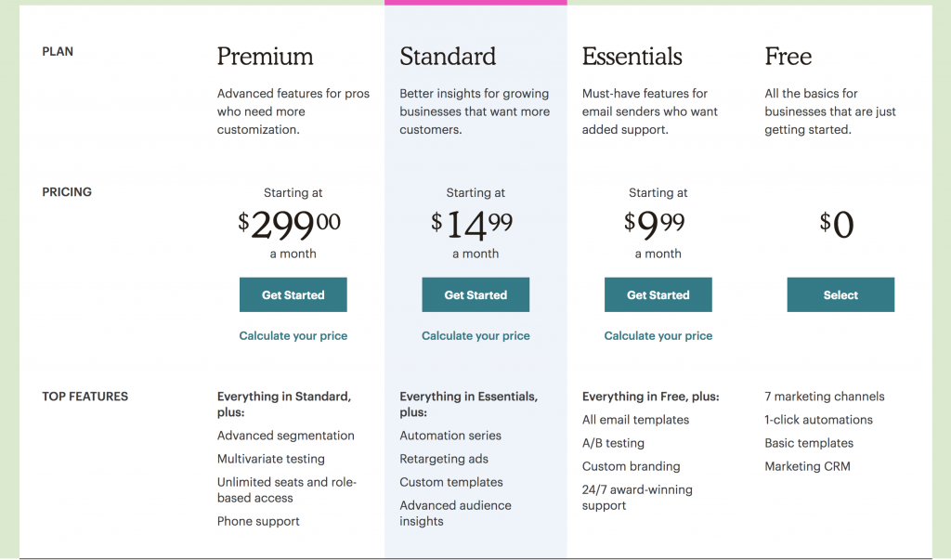Click the A/B testing feature text
Image resolution: width=951 pixels, height=560 pixels.
click(x=615, y=443)
